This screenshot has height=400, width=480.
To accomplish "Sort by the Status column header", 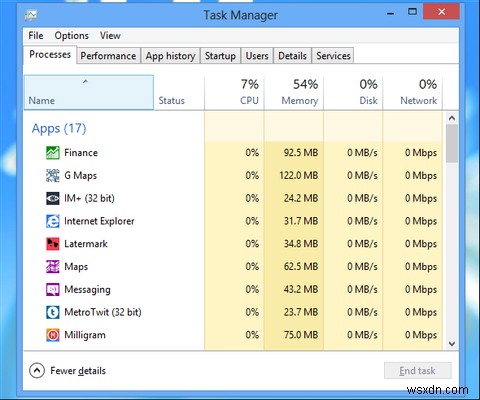I will pos(179,93).
